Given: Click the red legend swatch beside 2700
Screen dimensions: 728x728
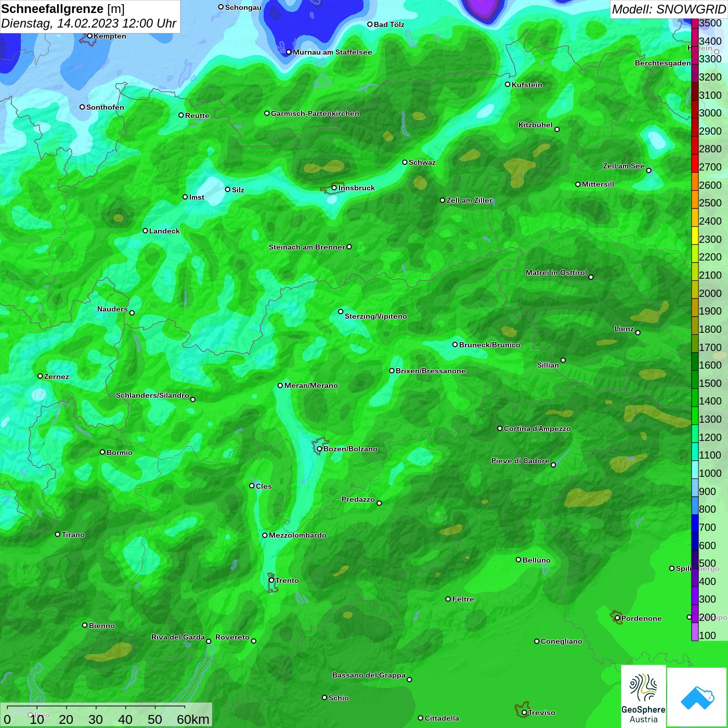Looking at the screenshot, I should tap(695, 163).
